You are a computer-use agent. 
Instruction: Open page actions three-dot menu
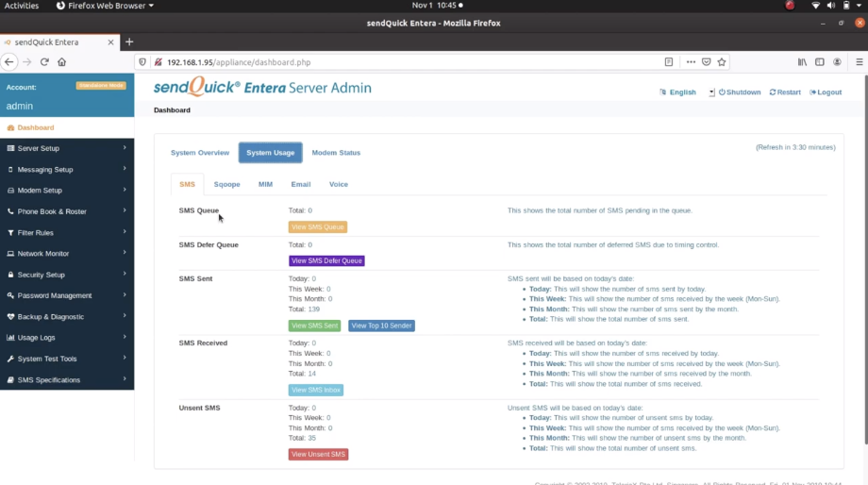point(691,62)
